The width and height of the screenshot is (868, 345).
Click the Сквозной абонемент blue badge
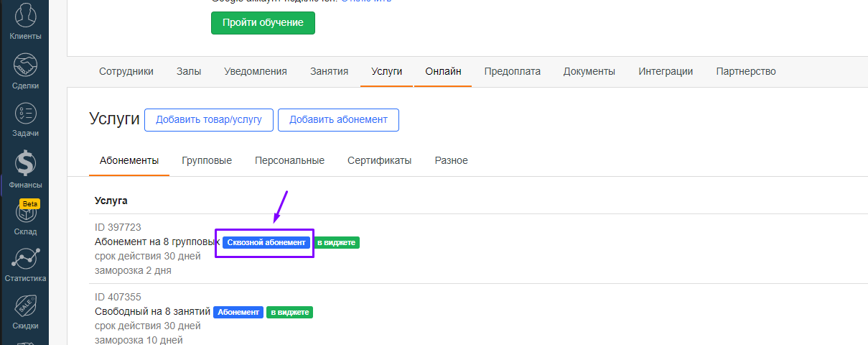coord(266,243)
